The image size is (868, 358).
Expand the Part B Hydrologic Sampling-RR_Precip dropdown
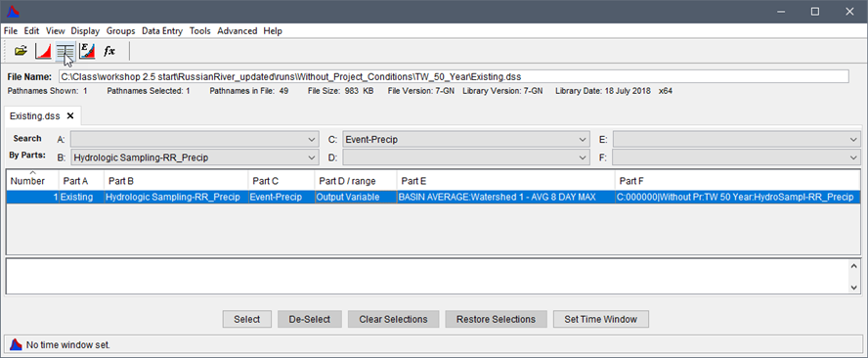313,157
